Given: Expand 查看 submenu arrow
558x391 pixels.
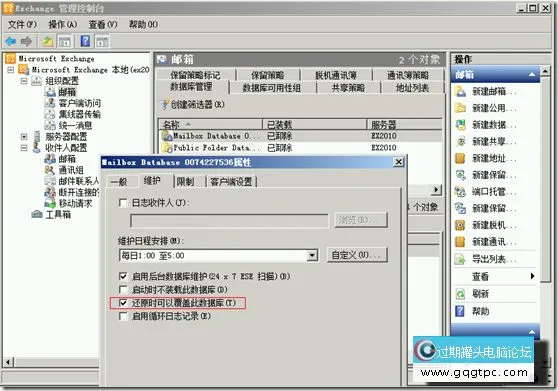Looking at the screenshot, I should point(532,276).
